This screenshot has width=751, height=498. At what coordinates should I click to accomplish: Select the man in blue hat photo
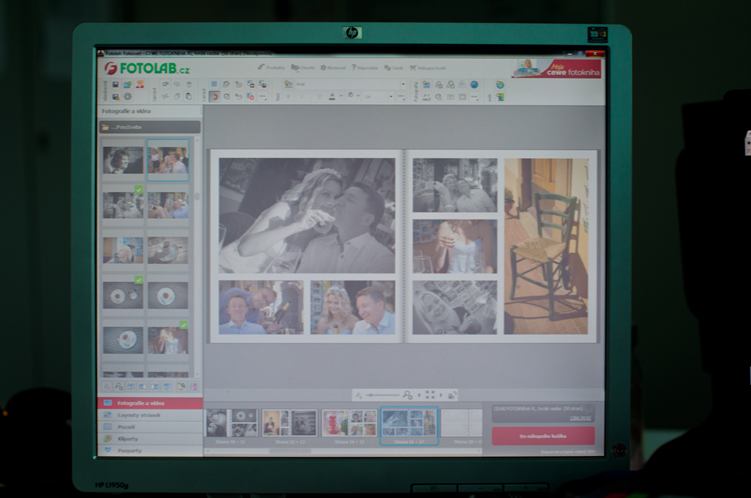(261, 307)
